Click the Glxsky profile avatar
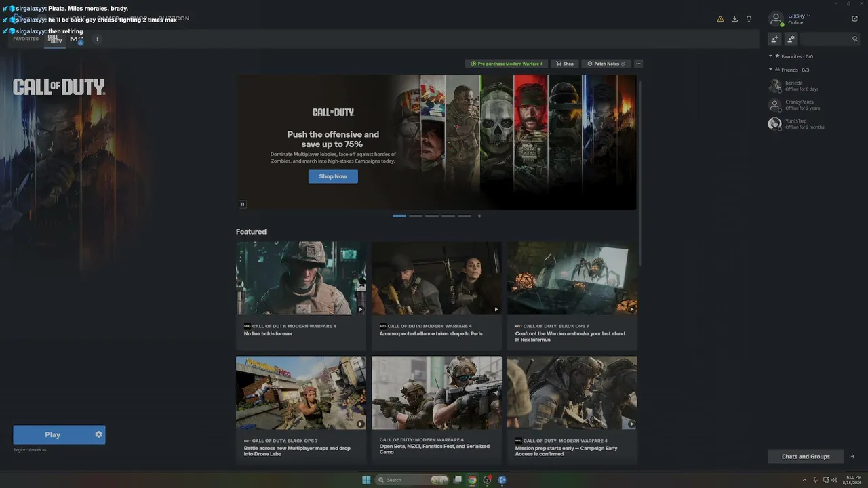868x488 pixels. point(776,19)
